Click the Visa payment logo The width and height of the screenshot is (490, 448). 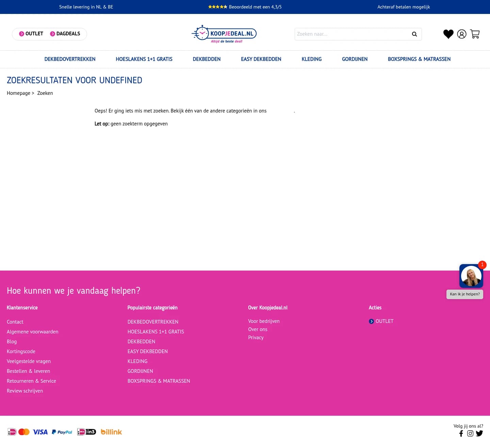[x=40, y=432]
